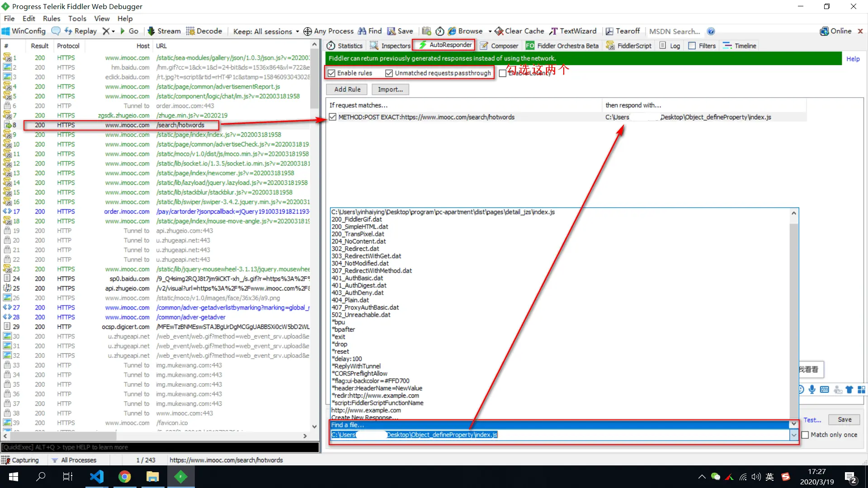This screenshot has width=868, height=488.
Task: Open the Rules menu
Action: pos(51,19)
